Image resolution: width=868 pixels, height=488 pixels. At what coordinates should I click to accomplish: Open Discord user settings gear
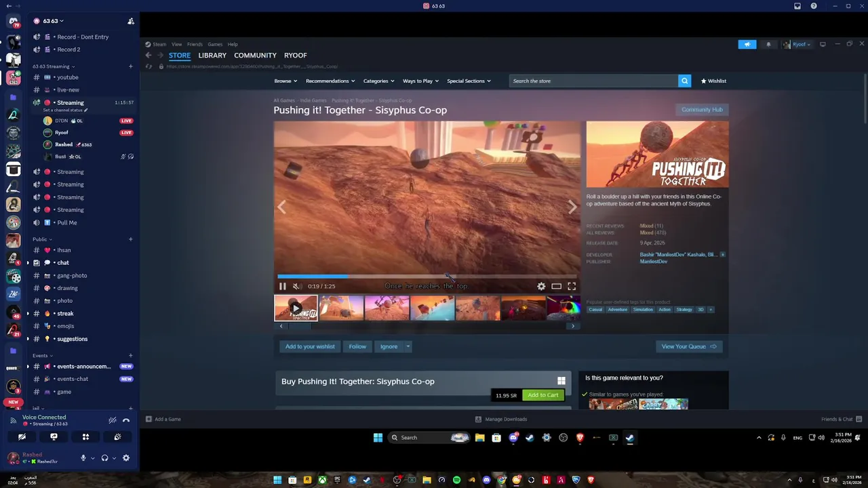125,458
